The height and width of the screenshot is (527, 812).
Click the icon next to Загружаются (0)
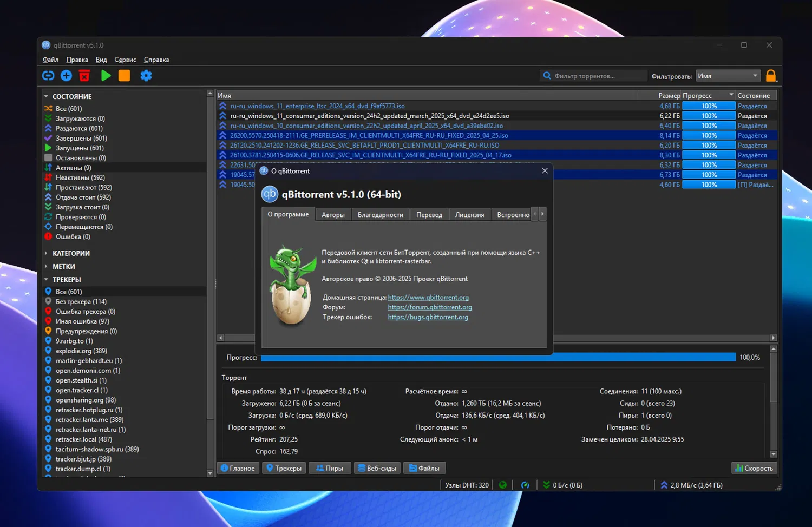tap(48, 118)
